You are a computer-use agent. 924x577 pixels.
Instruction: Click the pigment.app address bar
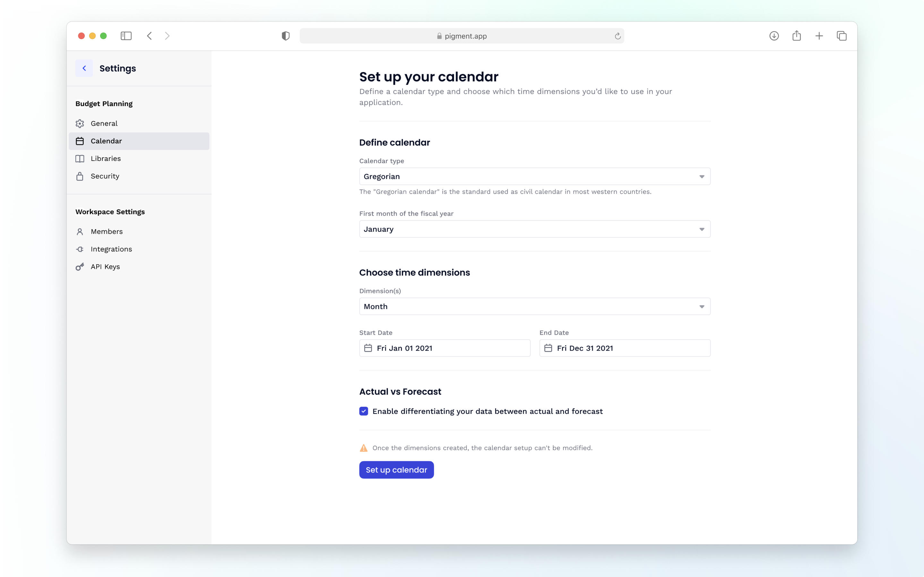coord(462,36)
